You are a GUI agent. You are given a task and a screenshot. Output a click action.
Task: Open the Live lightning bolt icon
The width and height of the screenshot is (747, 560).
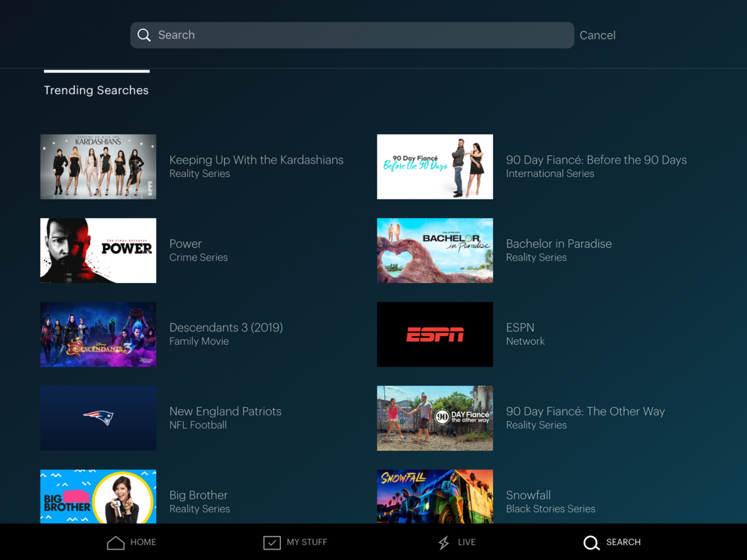pos(444,542)
